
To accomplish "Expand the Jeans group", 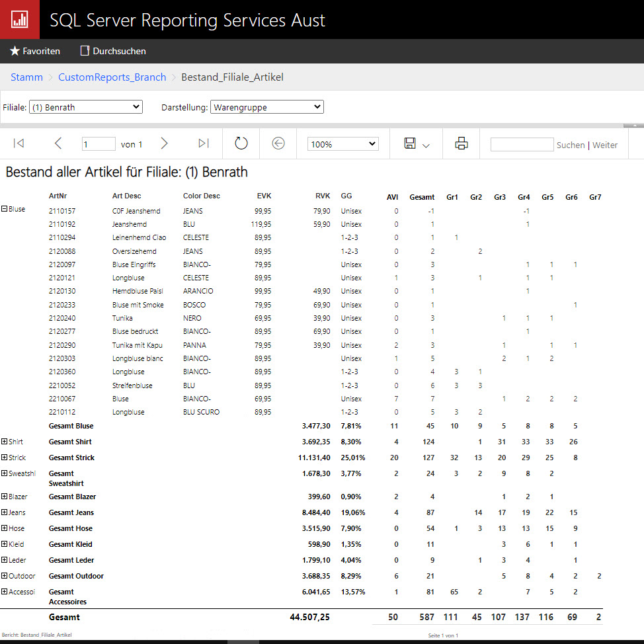I will 5,512.
